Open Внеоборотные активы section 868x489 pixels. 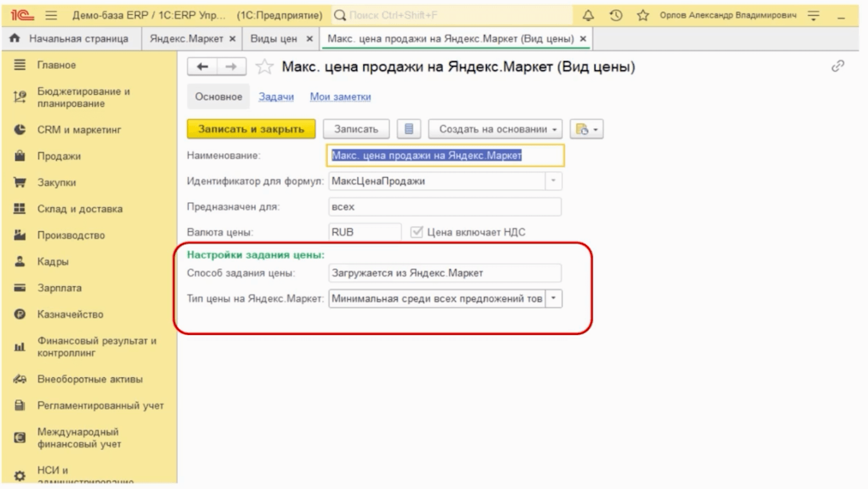pyautogui.click(x=89, y=379)
